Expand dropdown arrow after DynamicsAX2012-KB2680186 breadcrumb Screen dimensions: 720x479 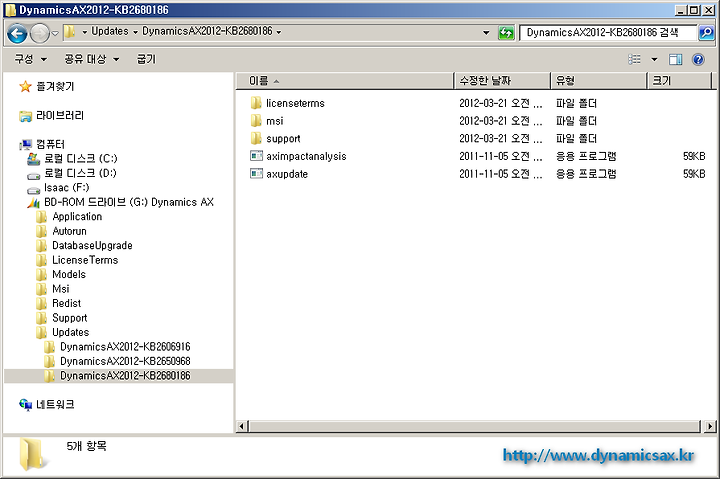click(279, 32)
